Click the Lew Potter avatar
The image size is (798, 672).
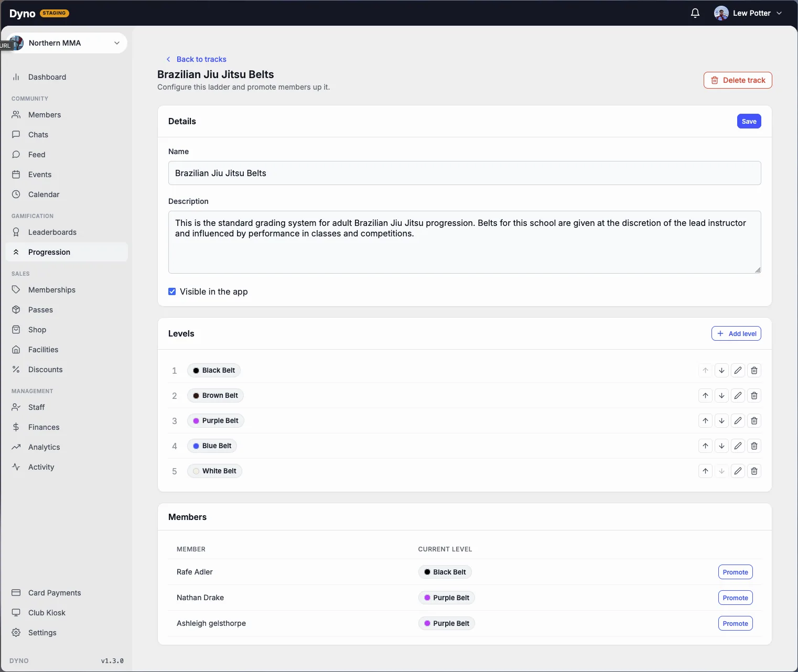click(721, 13)
